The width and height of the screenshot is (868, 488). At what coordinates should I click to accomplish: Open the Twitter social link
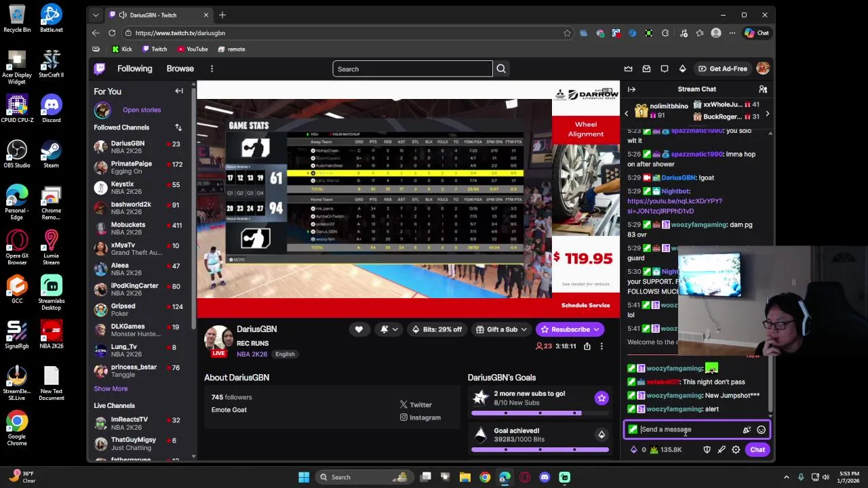(416, 405)
